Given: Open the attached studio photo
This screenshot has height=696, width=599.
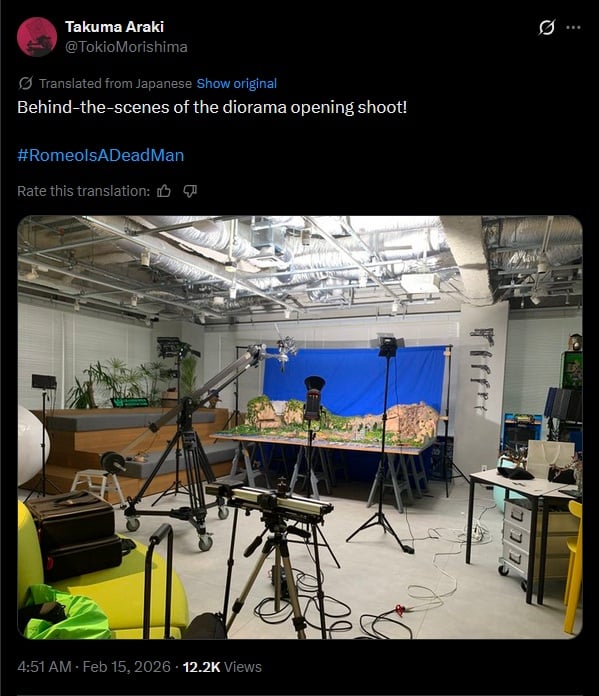Looking at the screenshot, I should click(300, 427).
